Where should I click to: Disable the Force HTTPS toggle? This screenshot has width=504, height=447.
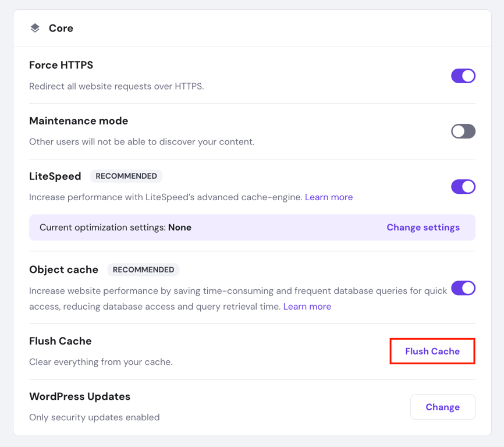click(463, 76)
